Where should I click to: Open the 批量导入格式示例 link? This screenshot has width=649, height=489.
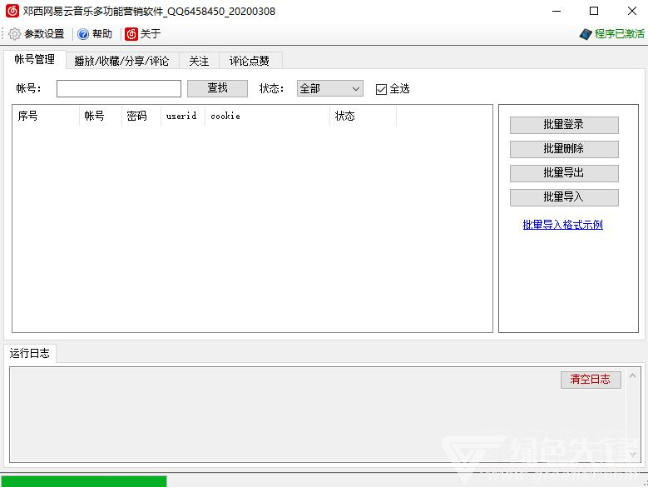click(x=562, y=225)
